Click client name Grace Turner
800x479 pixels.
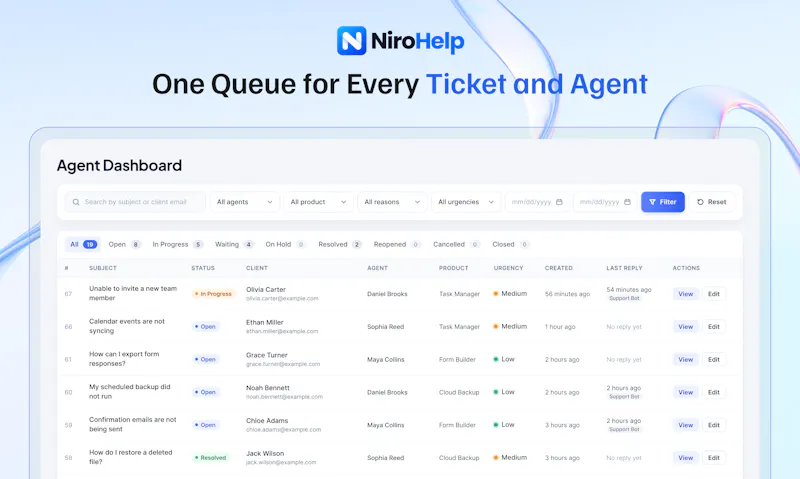coord(267,355)
